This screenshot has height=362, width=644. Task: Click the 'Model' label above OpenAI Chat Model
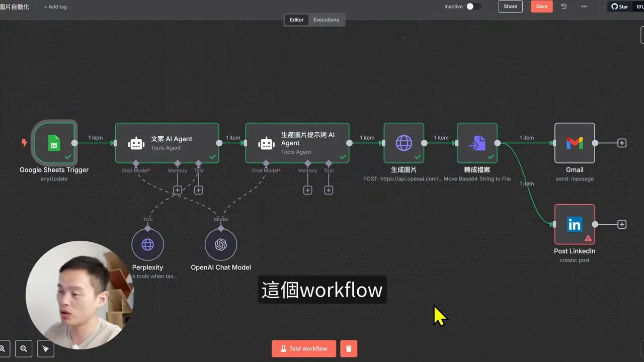[221, 219]
